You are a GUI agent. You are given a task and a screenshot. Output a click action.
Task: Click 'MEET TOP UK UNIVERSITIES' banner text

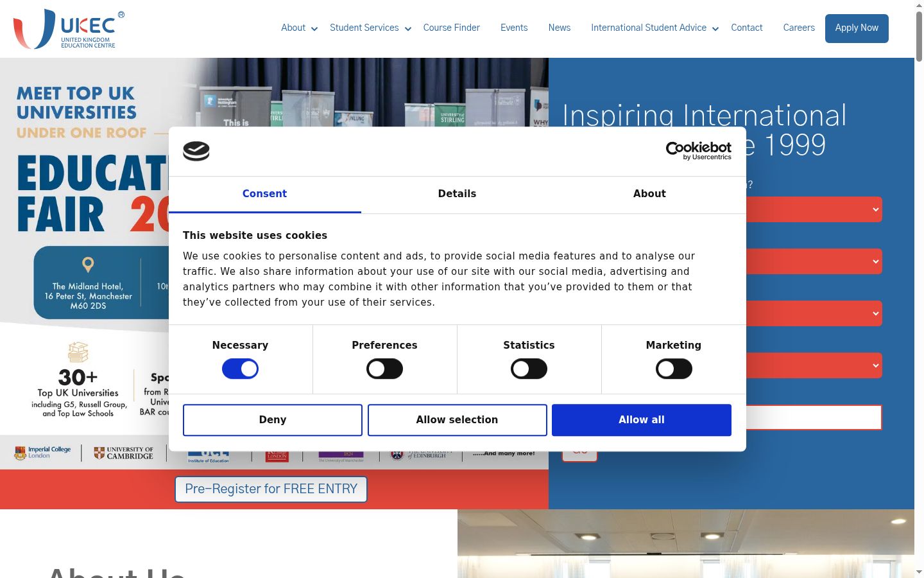[76, 103]
